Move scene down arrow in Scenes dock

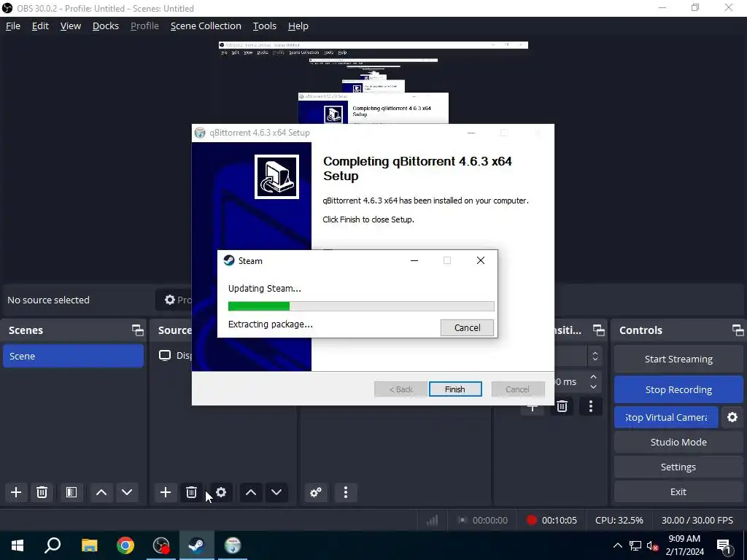tap(127, 492)
